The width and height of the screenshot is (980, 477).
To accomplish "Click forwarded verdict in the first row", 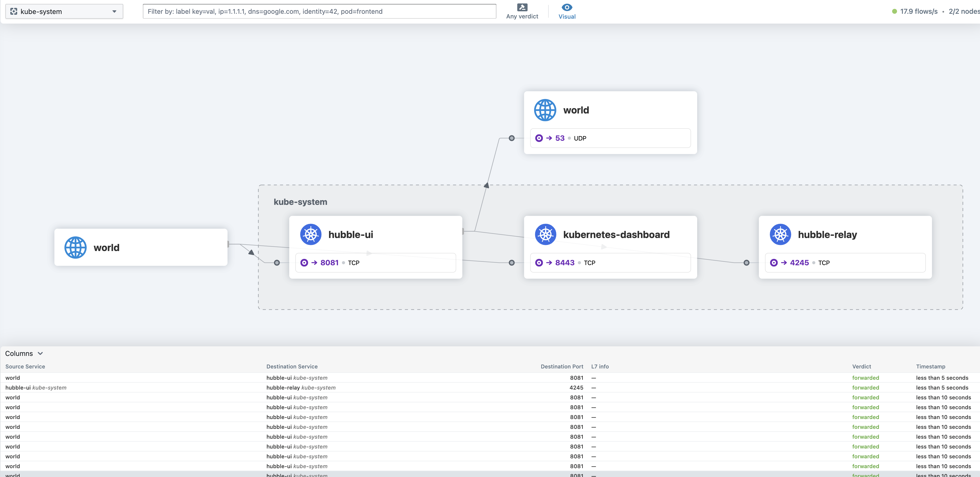I will coord(865,378).
